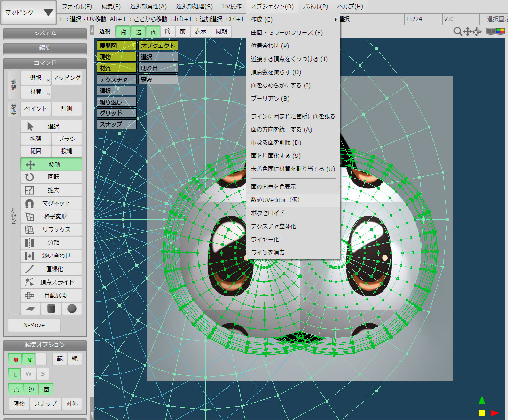This screenshot has width=508, height=420.
Task: Click the magnifier zoom view icon
Action: pyautogui.click(x=457, y=31)
